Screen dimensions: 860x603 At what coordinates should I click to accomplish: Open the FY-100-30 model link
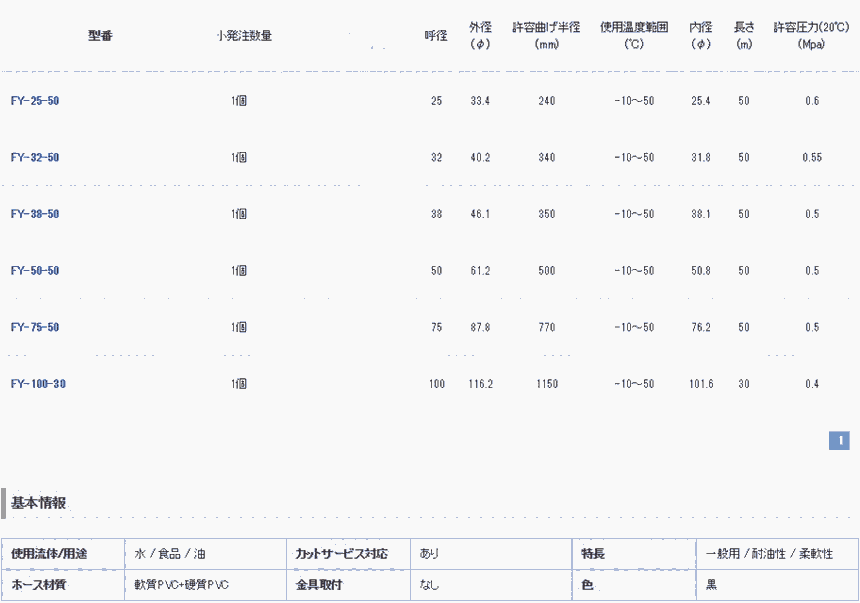38,384
